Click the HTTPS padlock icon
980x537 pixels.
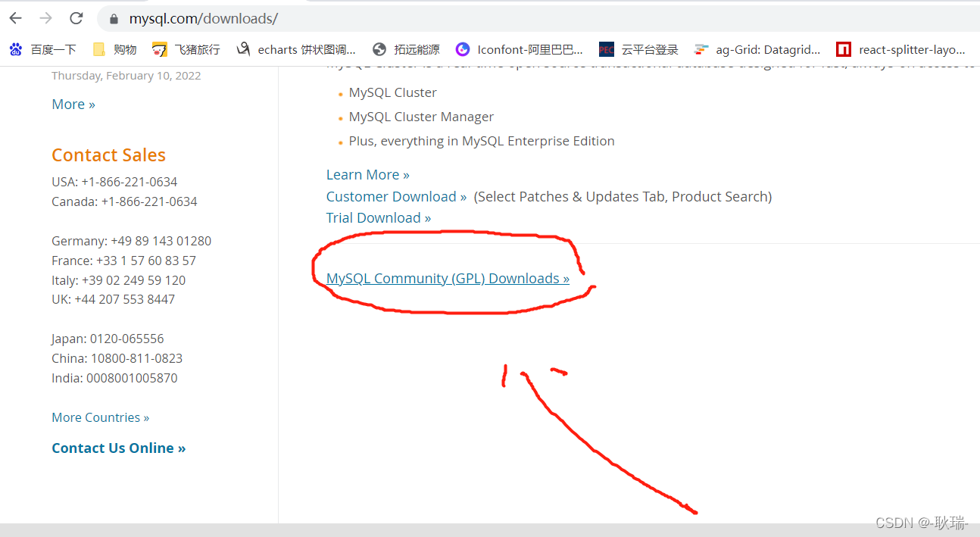113,18
